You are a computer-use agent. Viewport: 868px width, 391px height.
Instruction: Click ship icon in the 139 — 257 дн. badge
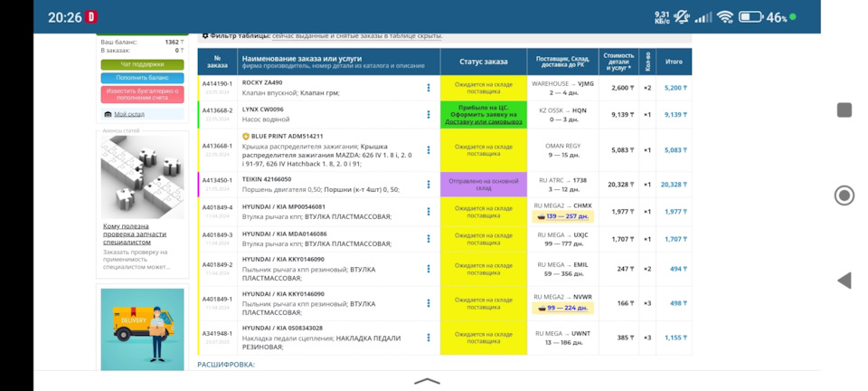541,216
